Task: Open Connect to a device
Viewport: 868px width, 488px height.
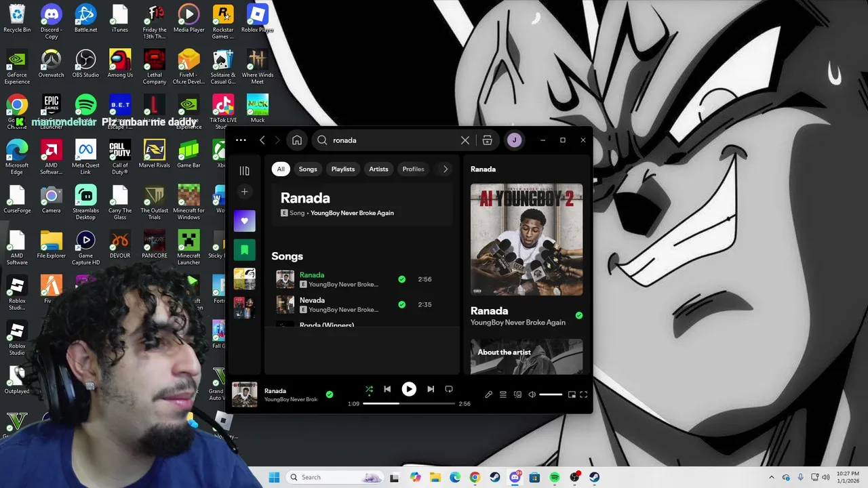Action: 517,394
